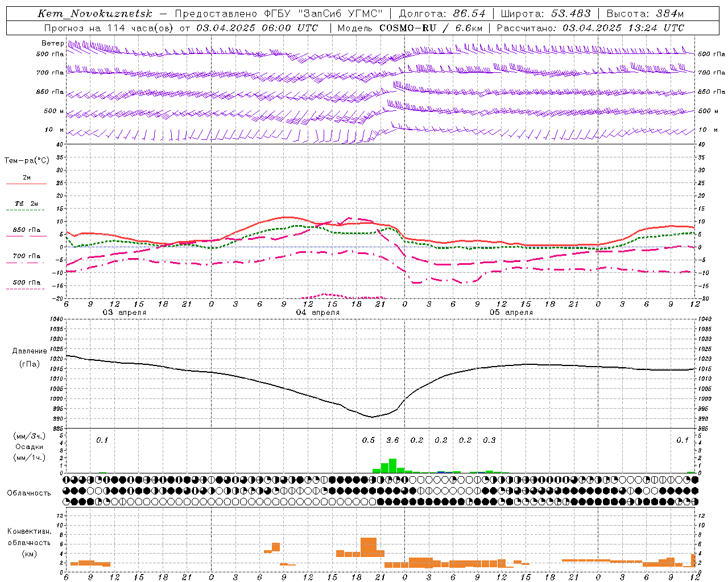Click the 0.3 precipitation amount
Screen dimensions: 728x582
(489, 440)
